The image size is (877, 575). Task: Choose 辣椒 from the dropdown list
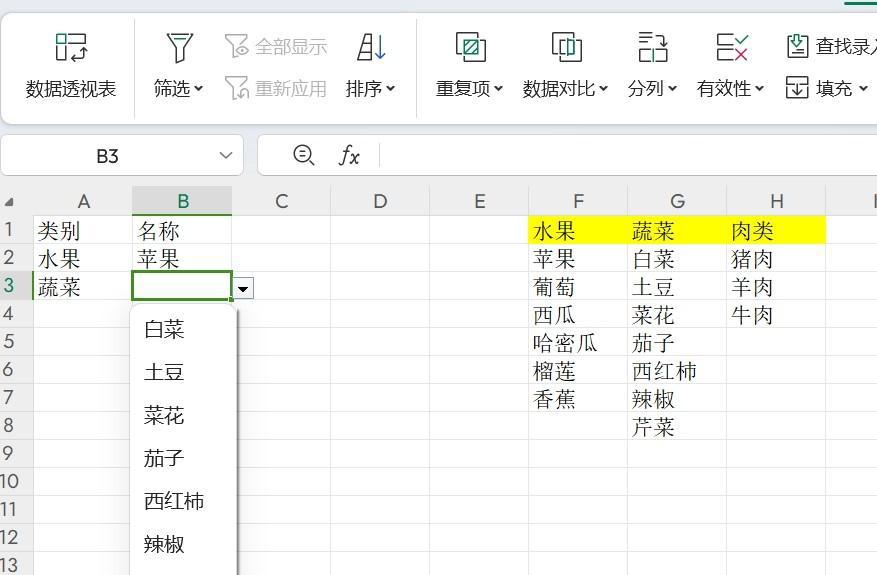[183, 544]
